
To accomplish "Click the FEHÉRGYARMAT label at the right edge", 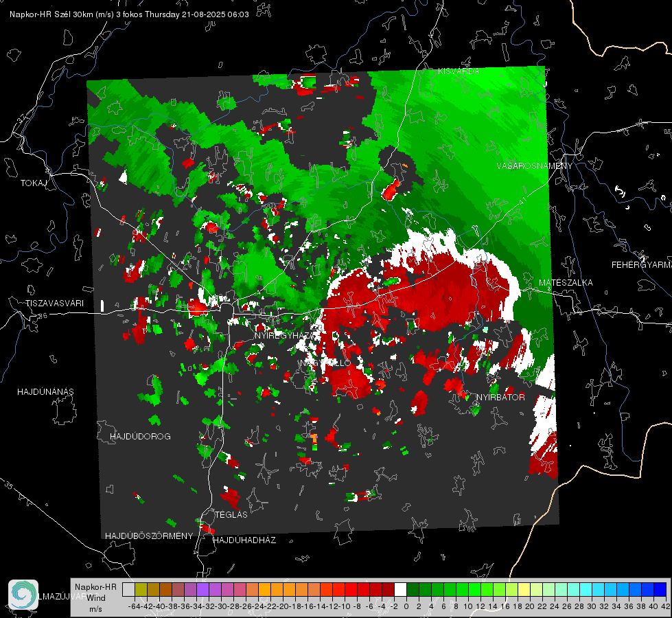I will (x=642, y=265).
